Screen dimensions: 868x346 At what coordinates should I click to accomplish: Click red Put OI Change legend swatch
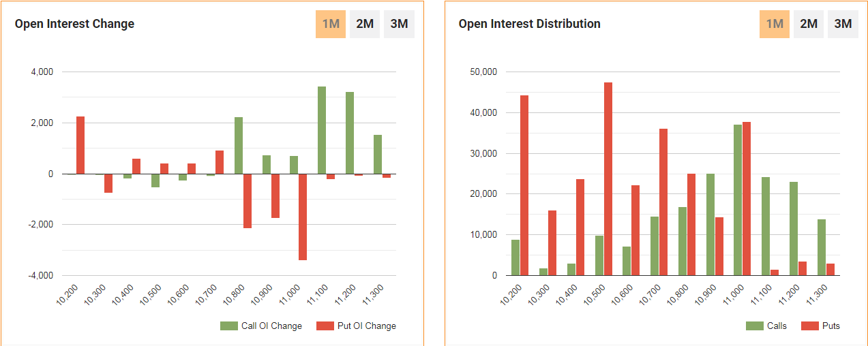pos(325,326)
